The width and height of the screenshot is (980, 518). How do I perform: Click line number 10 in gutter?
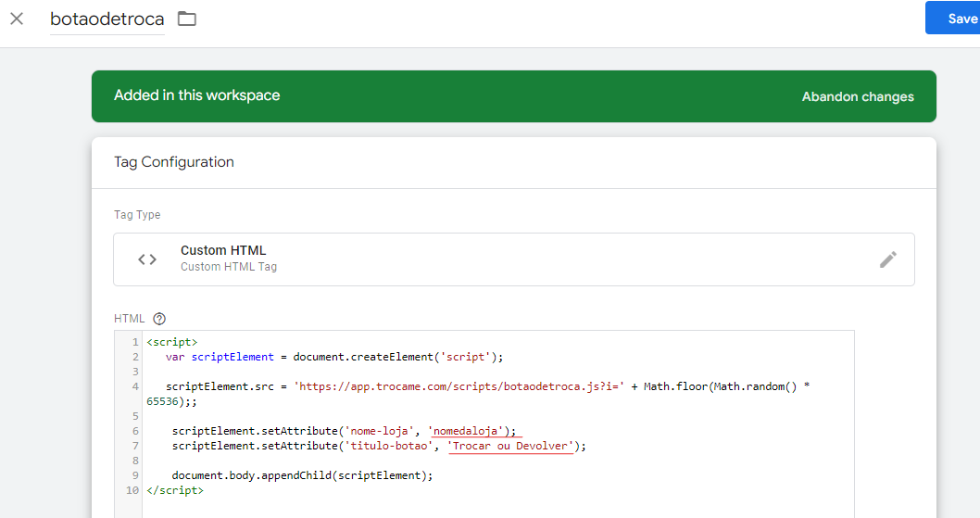point(132,490)
